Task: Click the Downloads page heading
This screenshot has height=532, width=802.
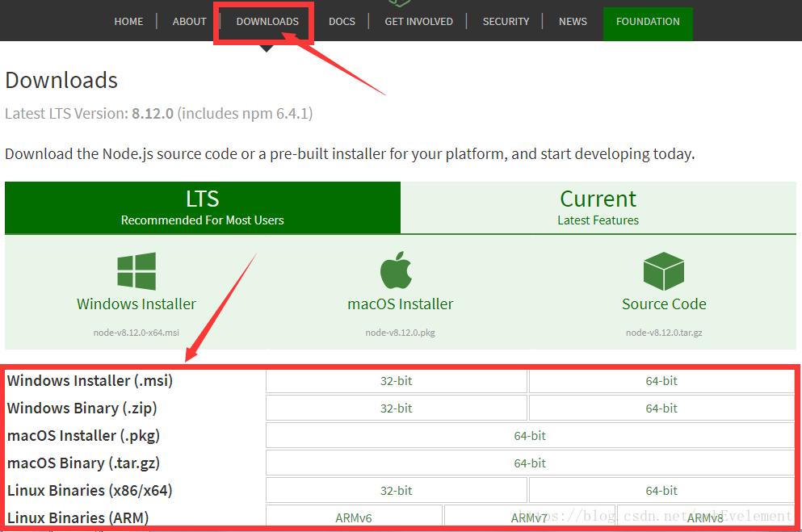Action: coord(61,80)
